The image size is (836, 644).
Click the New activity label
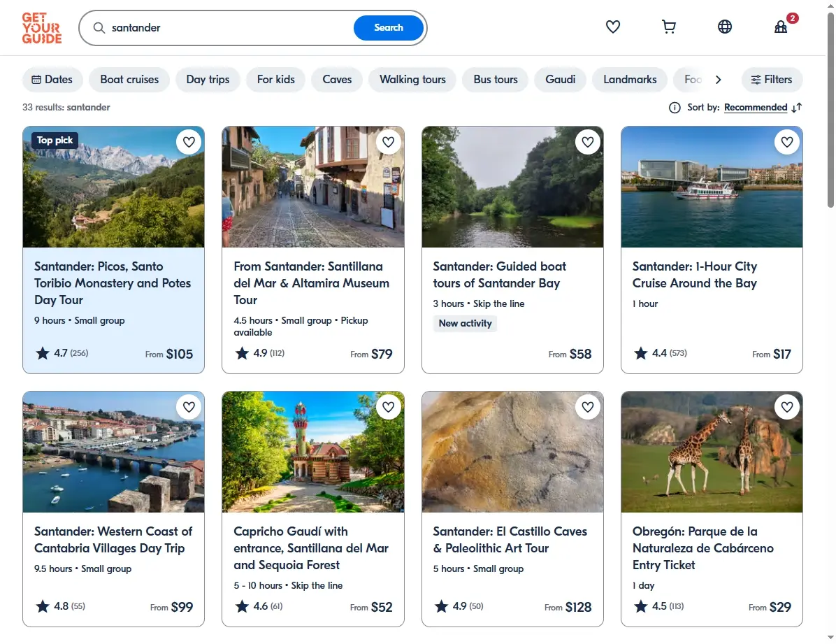click(465, 323)
